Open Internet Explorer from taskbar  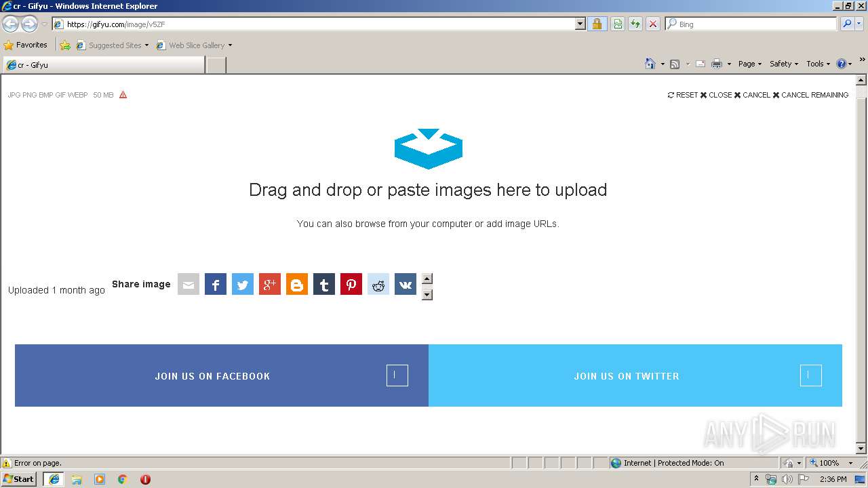pyautogui.click(x=54, y=479)
